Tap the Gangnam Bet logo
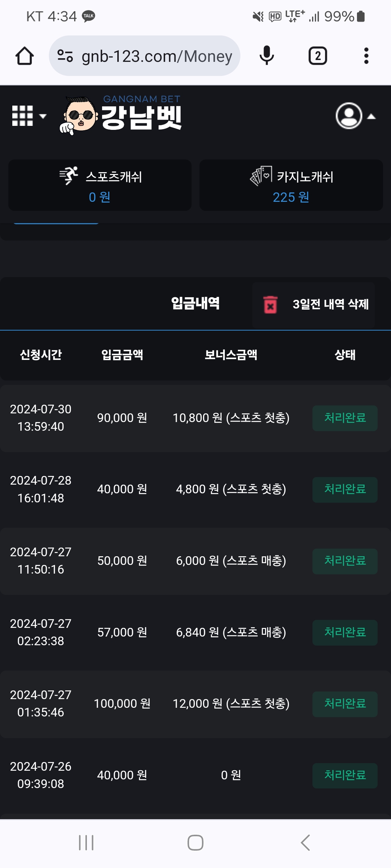The width and height of the screenshot is (391, 868). pos(121,115)
